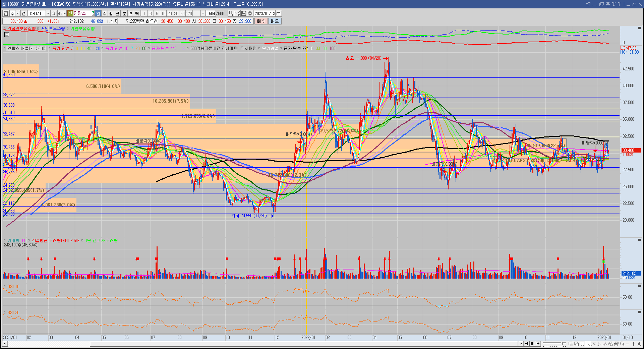Click the 매도 sell button
Image resolution: width=644 pixels, height=349 pixels.
[275, 21]
